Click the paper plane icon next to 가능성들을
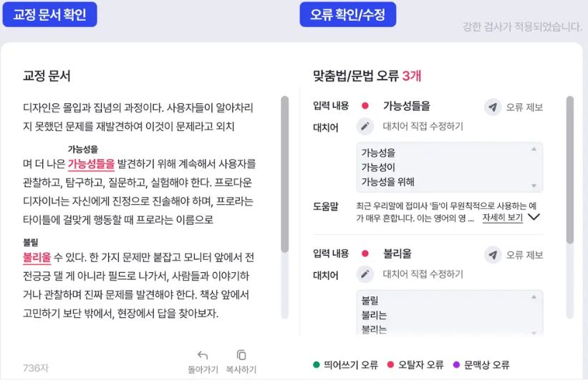The height and width of the screenshot is (386, 588). coord(493,107)
